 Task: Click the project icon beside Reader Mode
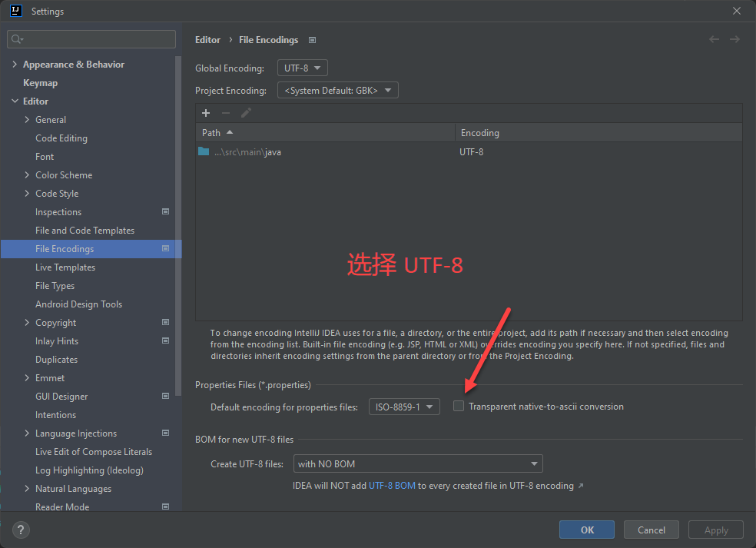[165, 506]
